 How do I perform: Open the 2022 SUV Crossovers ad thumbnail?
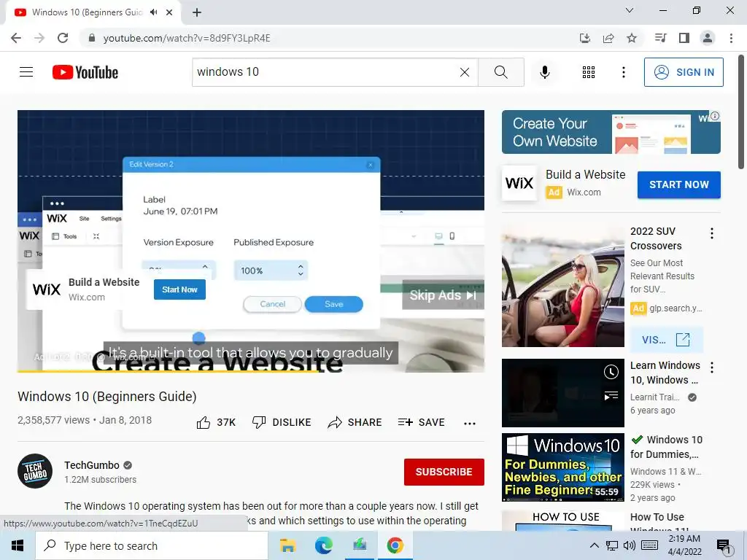point(562,287)
